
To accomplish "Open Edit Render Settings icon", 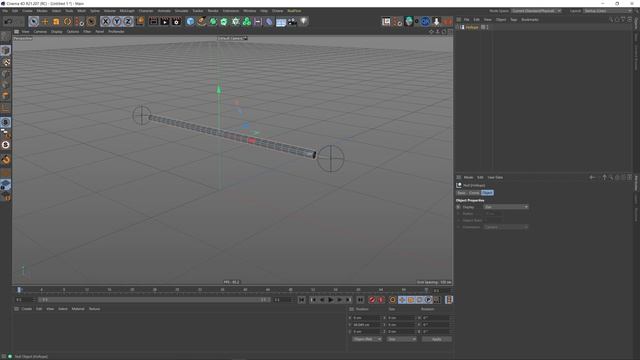I will tap(176, 21).
